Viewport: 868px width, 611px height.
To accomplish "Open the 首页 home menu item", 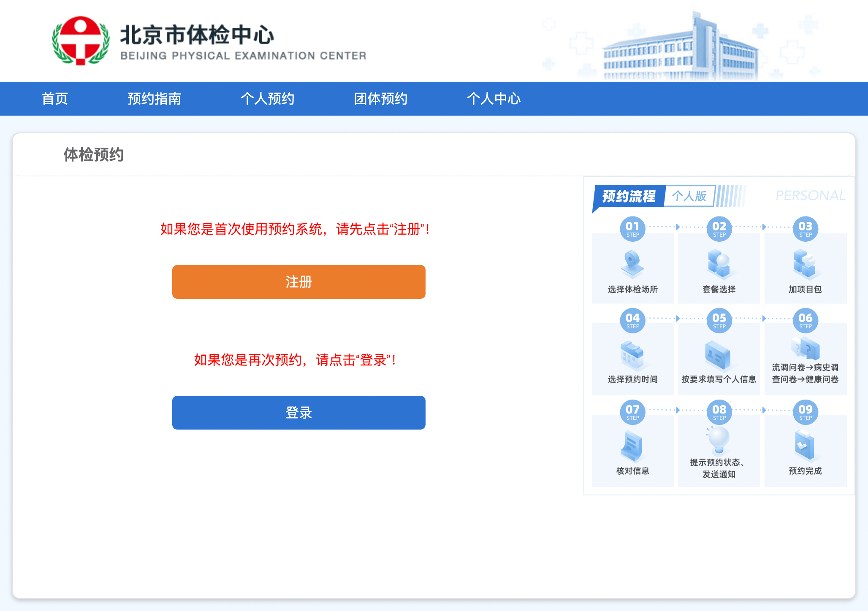I will (55, 99).
